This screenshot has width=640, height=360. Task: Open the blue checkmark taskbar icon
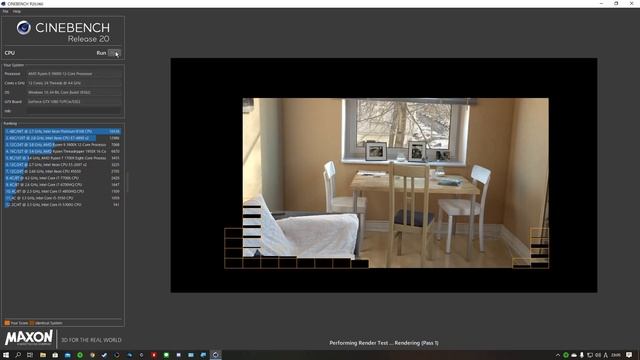coord(104,355)
